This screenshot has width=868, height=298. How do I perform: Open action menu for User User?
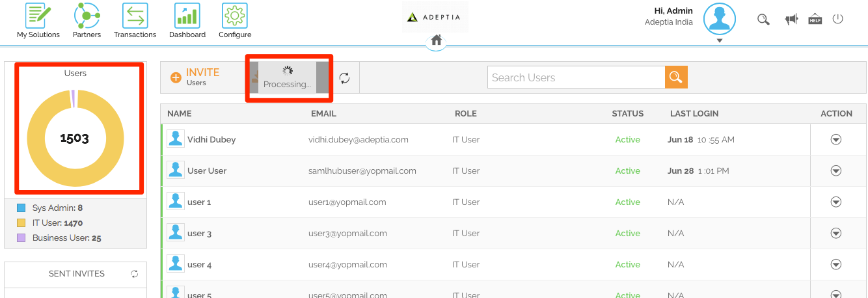(x=836, y=170)
